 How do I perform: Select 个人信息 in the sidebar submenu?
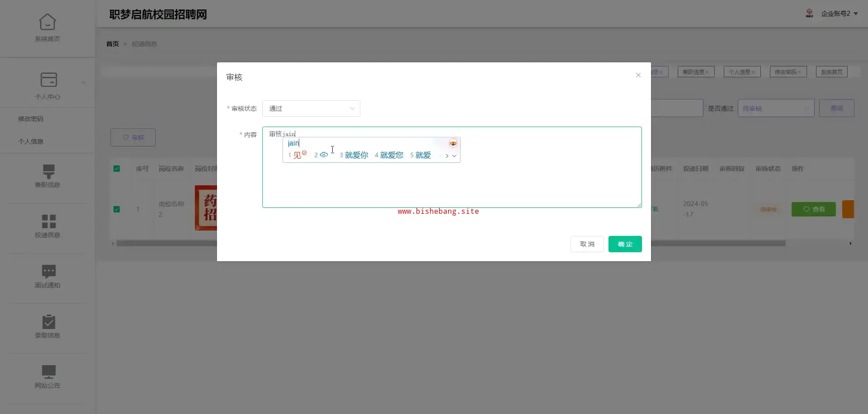click(31, 141)
